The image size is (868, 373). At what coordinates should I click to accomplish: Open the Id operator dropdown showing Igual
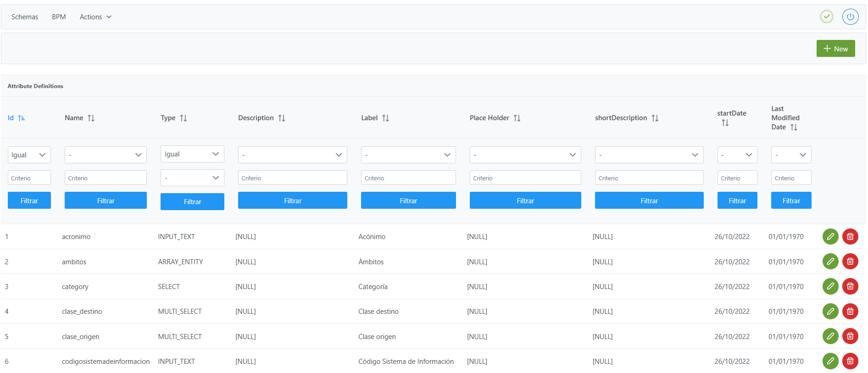point(29,155)
